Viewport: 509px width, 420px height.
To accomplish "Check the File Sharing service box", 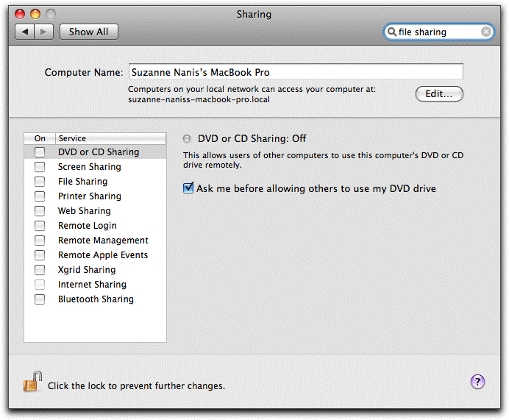I will point(40,182).
